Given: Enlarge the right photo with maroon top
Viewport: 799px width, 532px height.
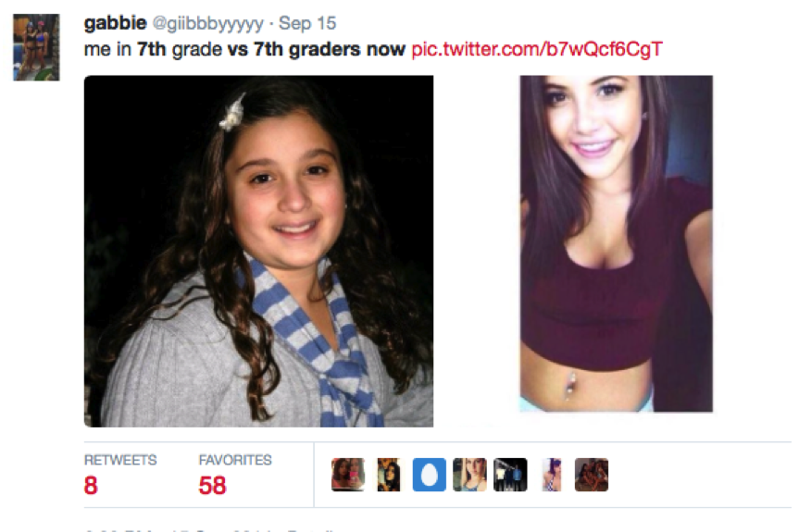Looking at the screenshot, I should point(616,243).
